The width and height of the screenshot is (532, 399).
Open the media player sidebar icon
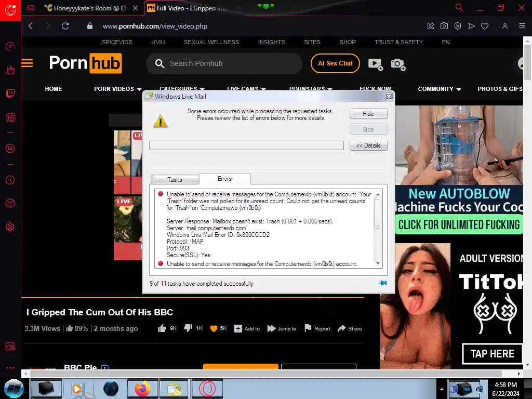point(10,148)
